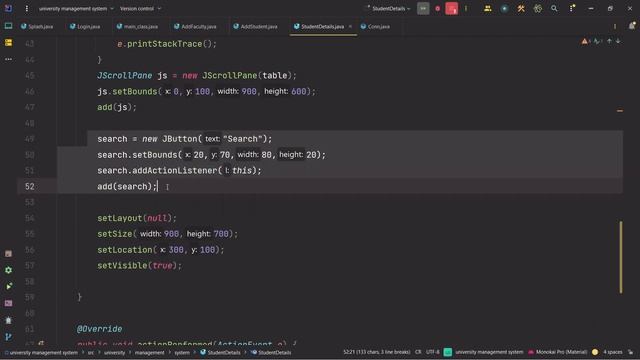Switch to the Conn.java tab
The image size is (640, 360).
[375, 27]
